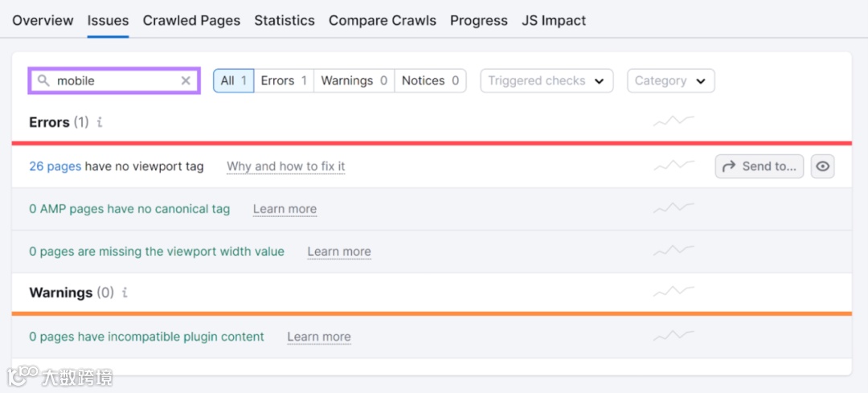Filter issues by Warnings
The width and height of the screenshot is (868, 393).
[354, 80]
